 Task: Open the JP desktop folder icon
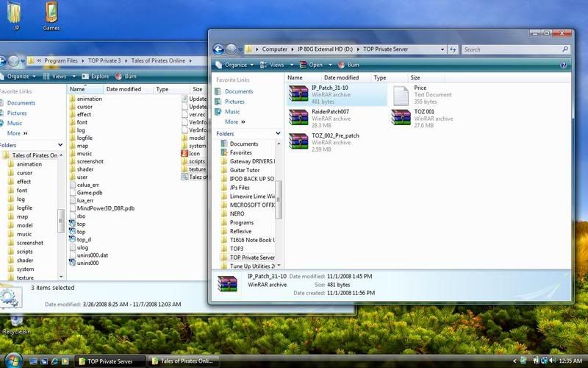(x=13, y=13)
